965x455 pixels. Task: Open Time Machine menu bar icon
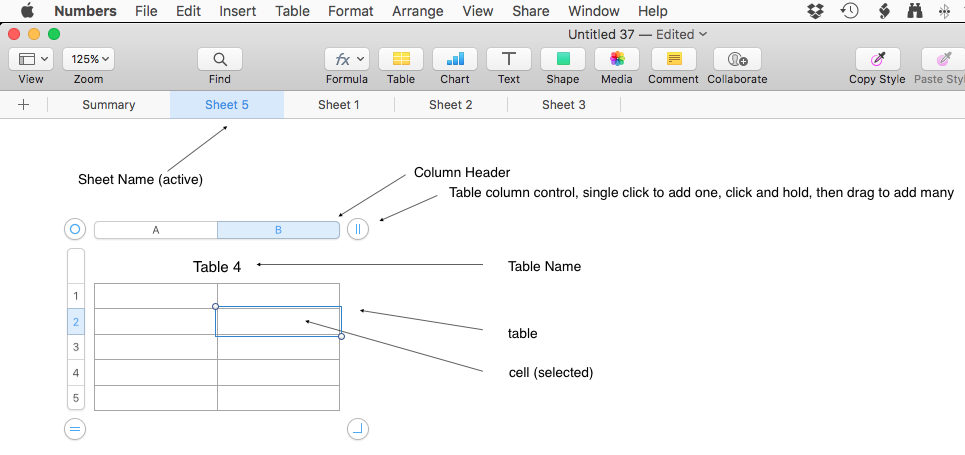[850, 10]
